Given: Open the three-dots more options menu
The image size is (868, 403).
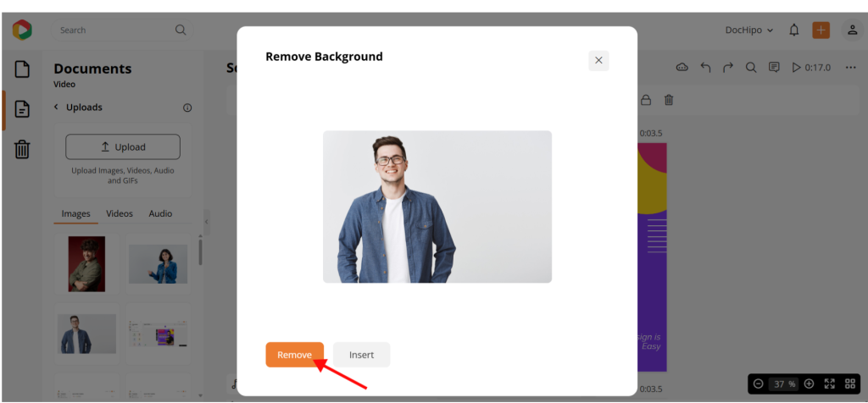Looking at the screenshot, I should coord(851,68).
